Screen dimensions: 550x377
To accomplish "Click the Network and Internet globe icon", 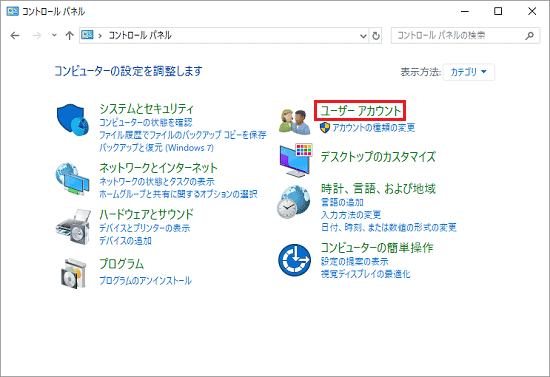I will 72,179.
